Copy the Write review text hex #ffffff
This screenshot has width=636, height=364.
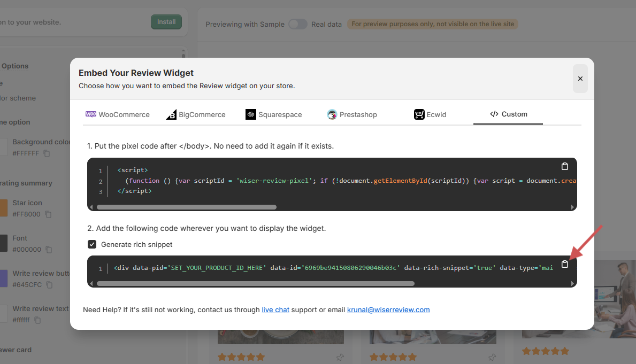[x=37, y=320]
